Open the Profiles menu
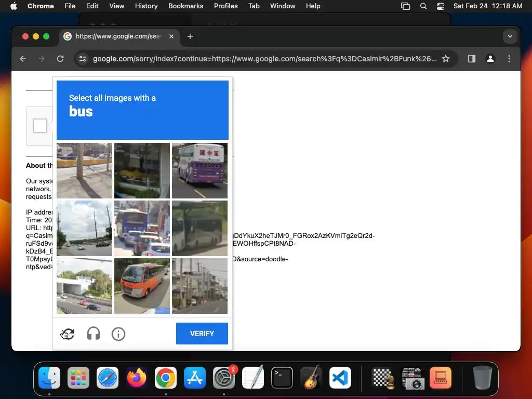The height and width of the screenshot is (399, 532). click(225, 6)
